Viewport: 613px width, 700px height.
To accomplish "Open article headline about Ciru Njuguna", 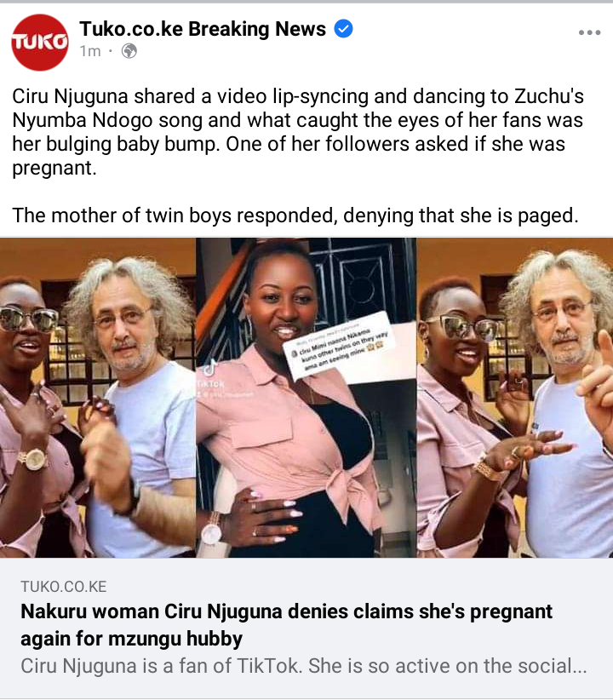I will tap(286, 625).
